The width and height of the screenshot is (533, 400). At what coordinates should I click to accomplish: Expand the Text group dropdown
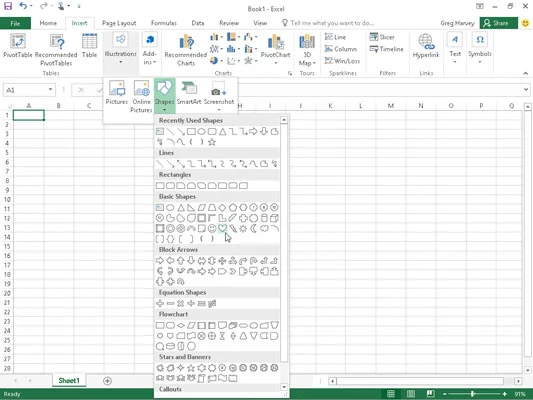pyautogui.click(x=455, y=62)
